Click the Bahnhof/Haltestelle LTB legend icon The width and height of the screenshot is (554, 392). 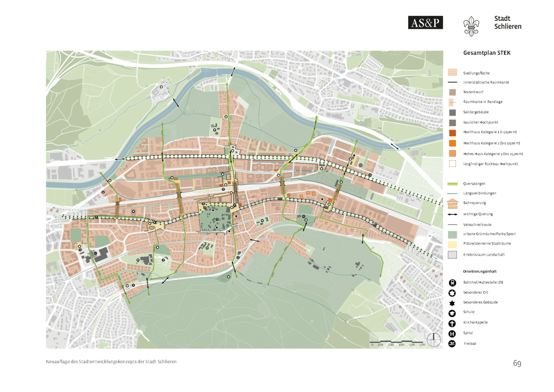coord(452,282)
